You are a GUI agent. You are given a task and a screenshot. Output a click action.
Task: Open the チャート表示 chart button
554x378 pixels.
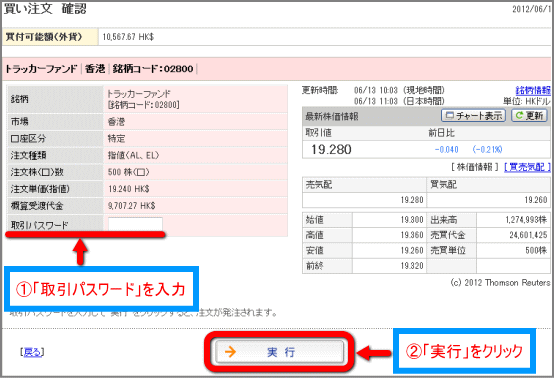pos(473,116)
